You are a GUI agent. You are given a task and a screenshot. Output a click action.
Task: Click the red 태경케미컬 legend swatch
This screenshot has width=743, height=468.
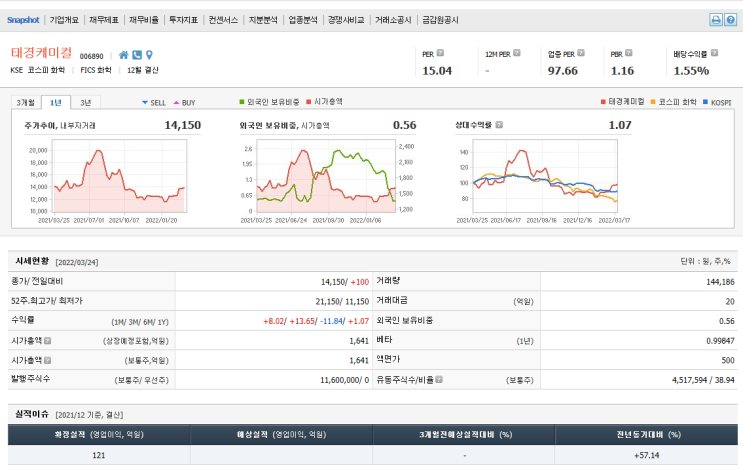tap(603, 102)
